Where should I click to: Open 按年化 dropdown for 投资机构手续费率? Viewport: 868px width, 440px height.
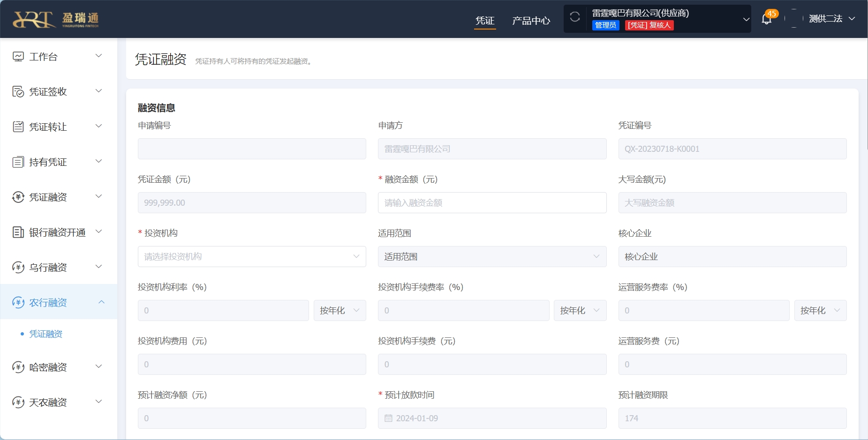[x=580, y=310]
